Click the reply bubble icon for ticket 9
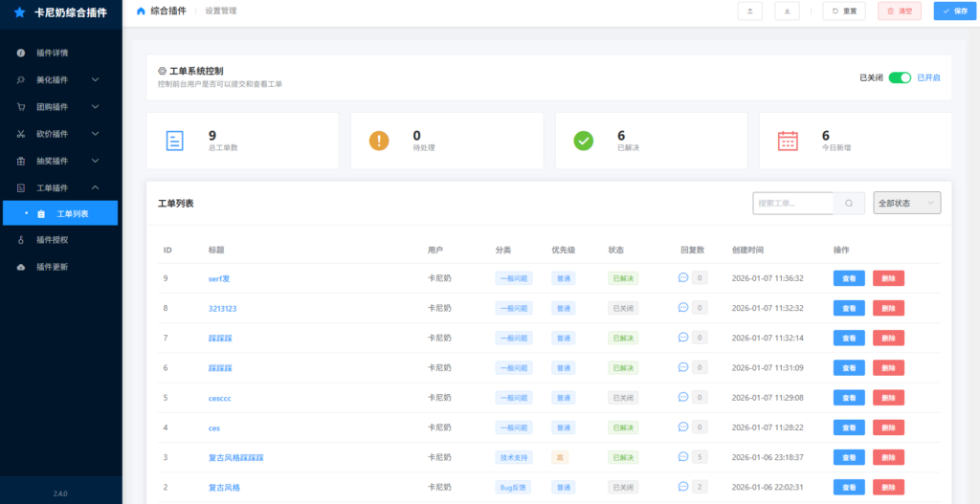Viewport: 980px width, 504px height. click(x=683, y=278)
